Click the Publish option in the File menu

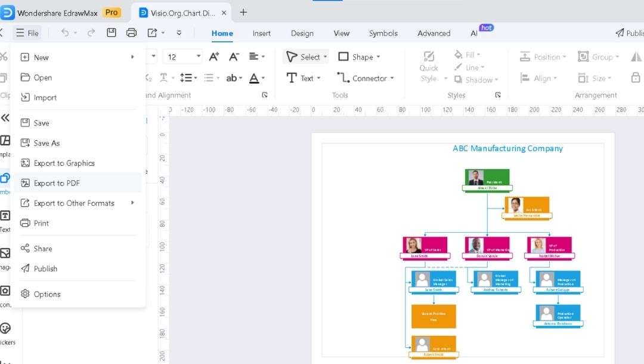(x=45, y=269)
